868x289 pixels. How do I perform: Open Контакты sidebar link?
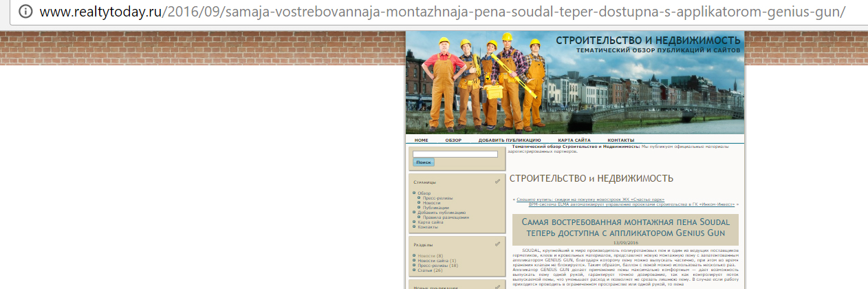click(427, 227)
